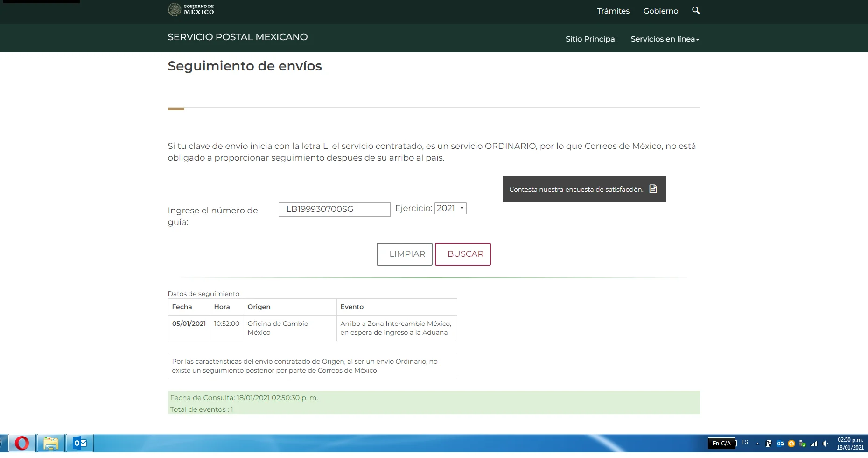Screen dimensions: 868x458
Task: Open the Ejercicio year dropdown
Action: 450,208
